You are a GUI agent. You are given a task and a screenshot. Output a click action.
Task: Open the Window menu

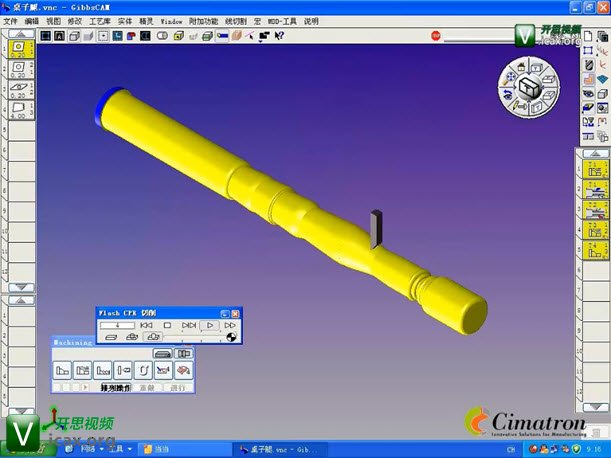click(171, 21)
